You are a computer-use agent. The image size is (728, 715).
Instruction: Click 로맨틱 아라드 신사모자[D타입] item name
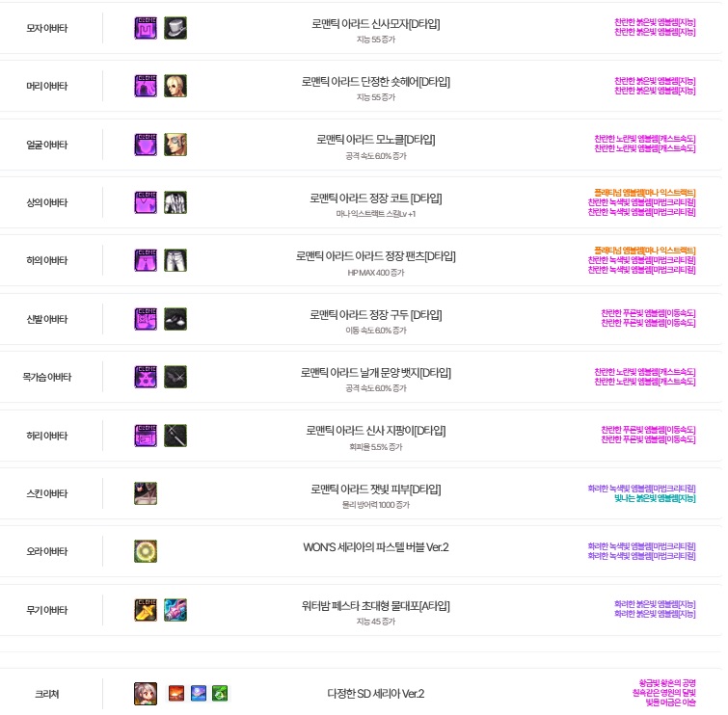click(x=376, y=24)
